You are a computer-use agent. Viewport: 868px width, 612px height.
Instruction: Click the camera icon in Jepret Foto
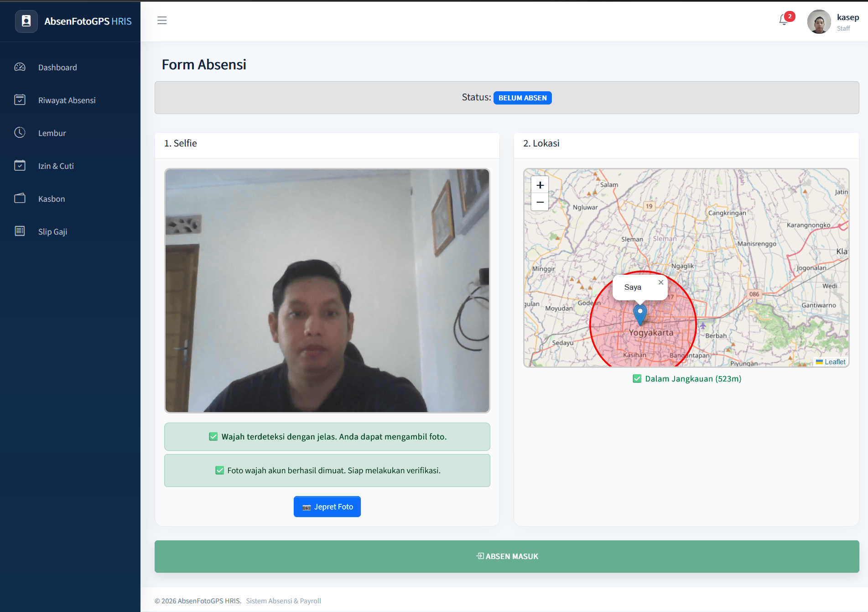click(307, 507)
